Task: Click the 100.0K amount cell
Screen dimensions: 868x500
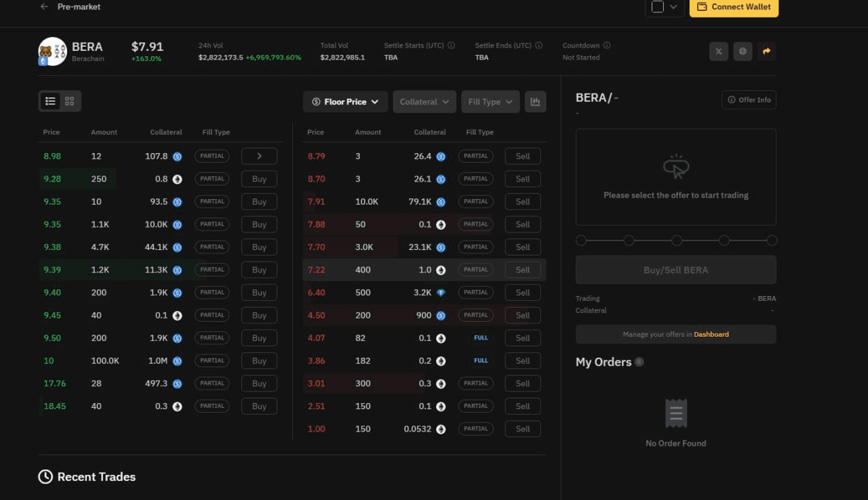Action: (105, 361)
